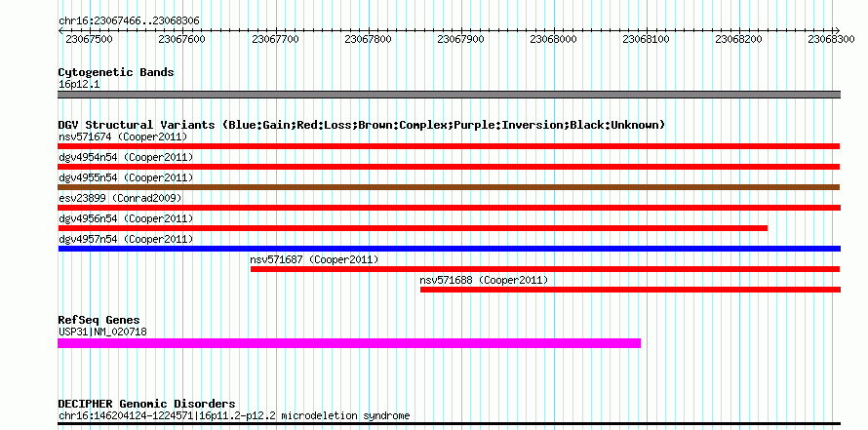This screenshot has height=430, width=868.
Task: Click the 23068200 ruler position
Action: (738, 39)
